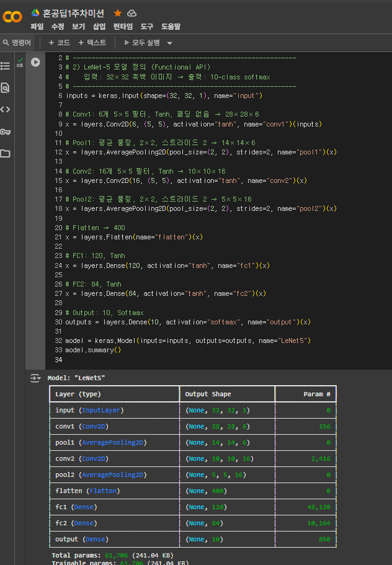
Task: Click the Flatten layer code line
Action: tap(134, 237)
